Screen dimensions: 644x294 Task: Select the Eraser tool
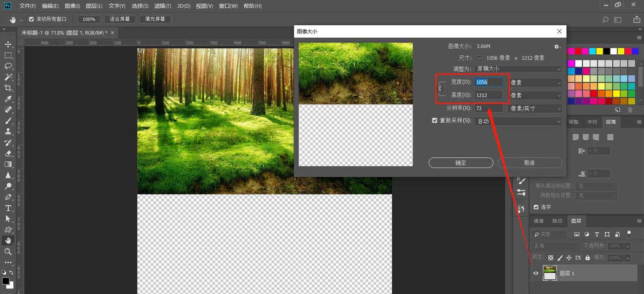click(8, 154)
